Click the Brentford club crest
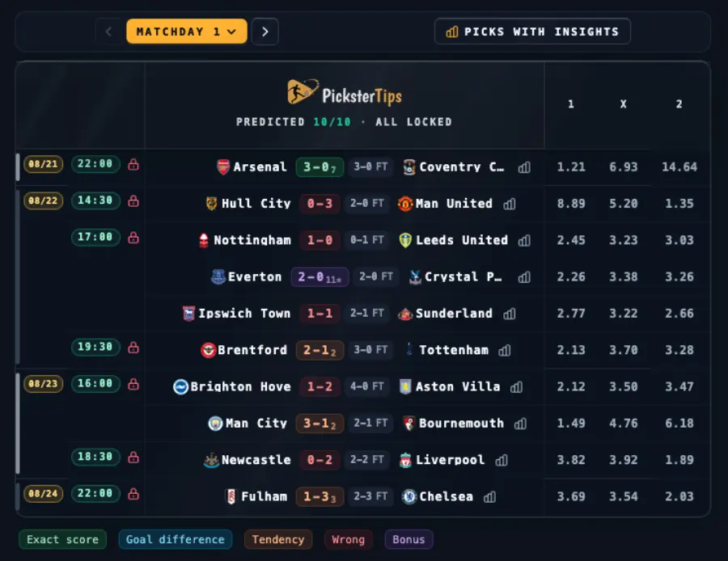 208,350
